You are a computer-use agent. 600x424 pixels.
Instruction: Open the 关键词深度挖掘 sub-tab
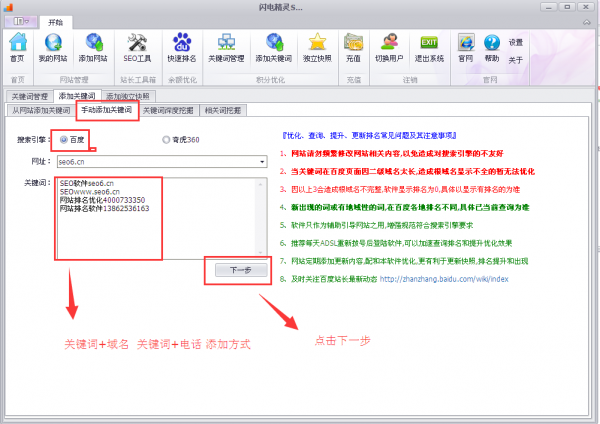coord(168,111)
